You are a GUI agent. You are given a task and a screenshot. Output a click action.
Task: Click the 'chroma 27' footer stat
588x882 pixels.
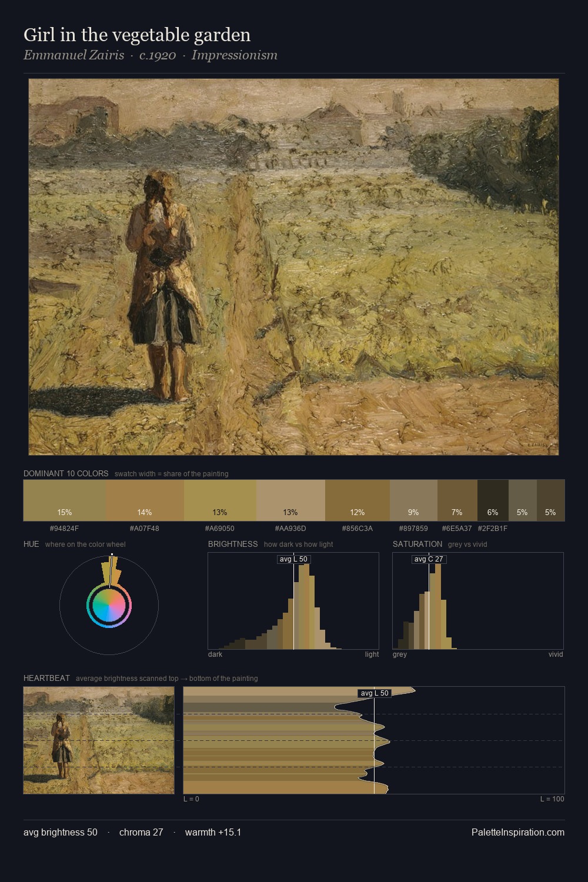coord(141,832)
